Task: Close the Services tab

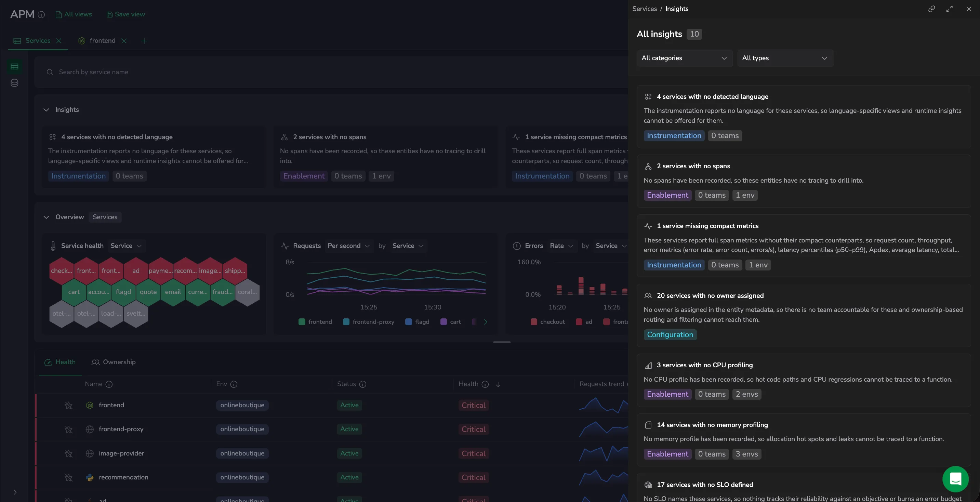Action: (58, 41)
